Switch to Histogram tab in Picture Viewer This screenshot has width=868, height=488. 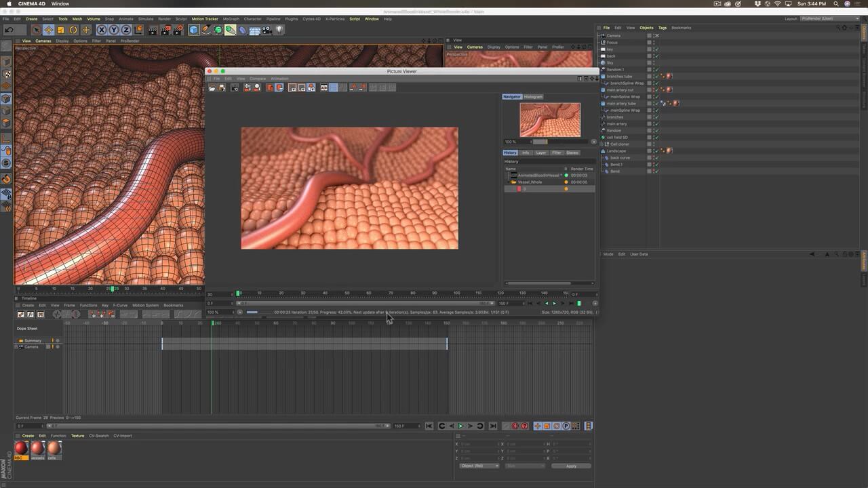click(533, 97)
